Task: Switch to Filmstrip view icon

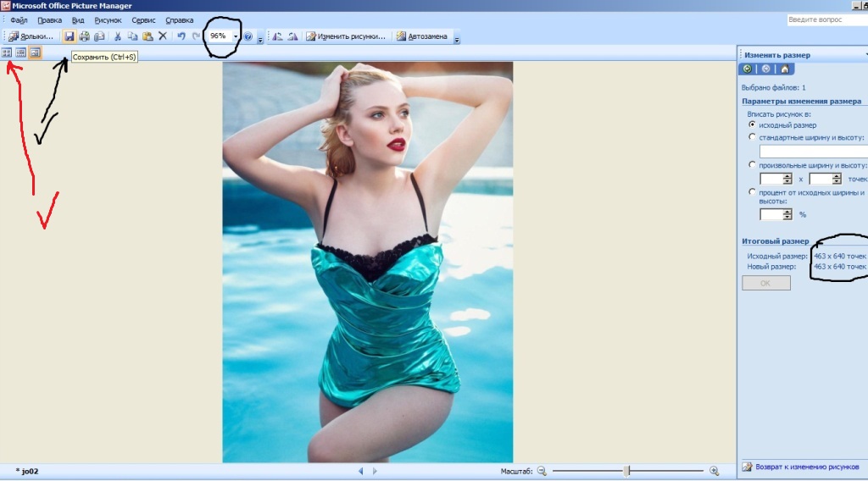Action: tap(21, 53)
